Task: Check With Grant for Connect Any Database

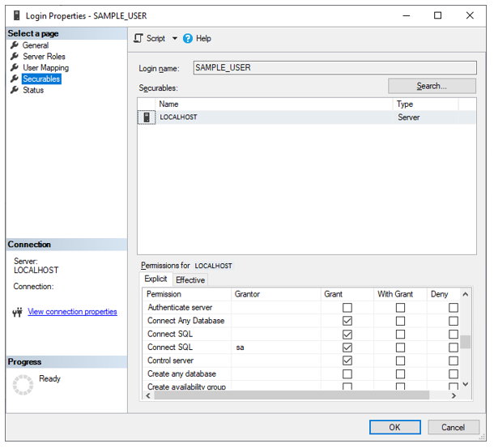Action: (400, 321)
